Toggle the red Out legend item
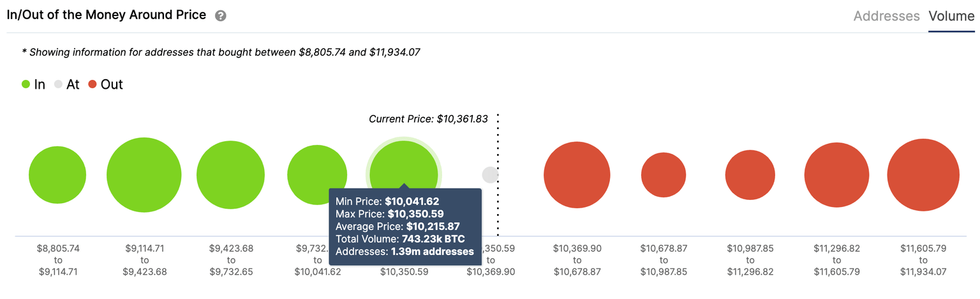 coord(106,84)
